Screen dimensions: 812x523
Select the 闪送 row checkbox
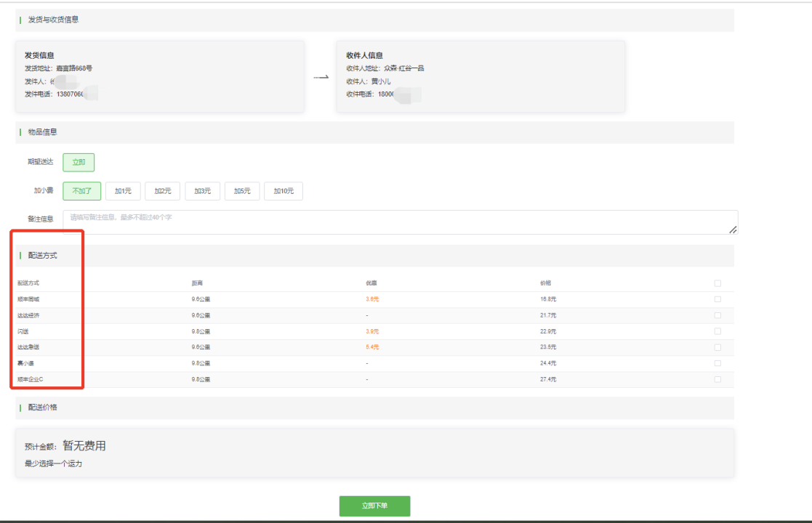(x=717, y=331)
